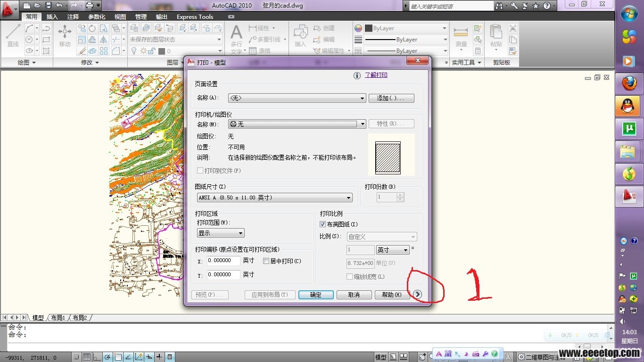Click the question mark Help icon in title bar

coord(547,6)
